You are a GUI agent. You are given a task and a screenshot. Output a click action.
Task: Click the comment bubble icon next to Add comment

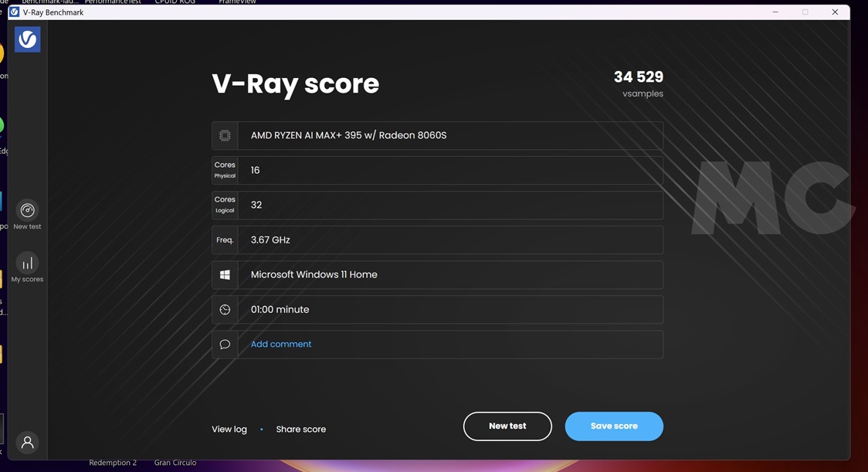tap(224, 344)
